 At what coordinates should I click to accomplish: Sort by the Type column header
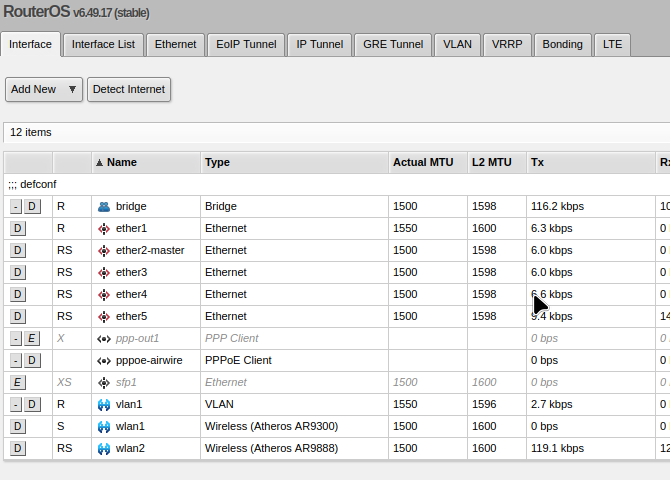[294, 162]
